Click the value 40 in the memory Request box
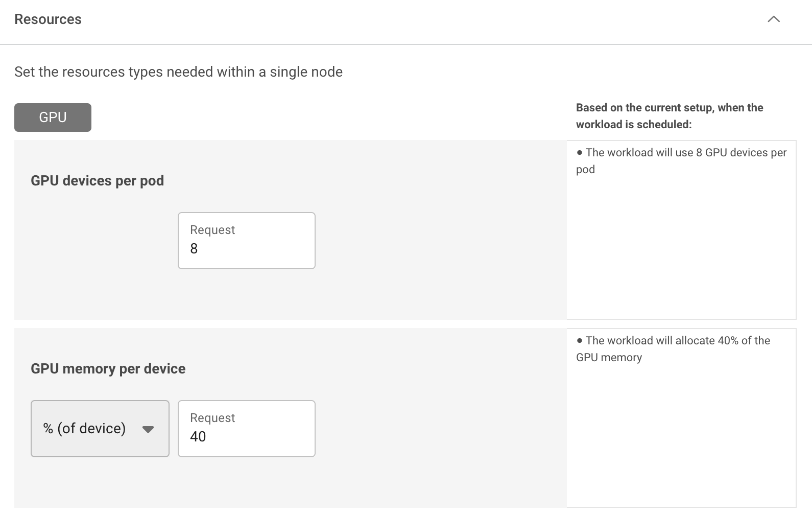Image resolution: width=812 pixels, height=515 pixels. (x=198, y=437)
